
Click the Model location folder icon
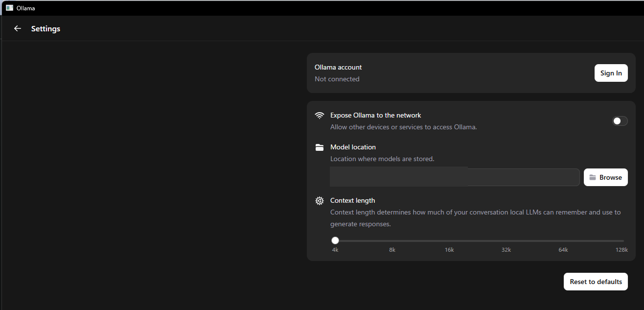(x=320, y=147)
